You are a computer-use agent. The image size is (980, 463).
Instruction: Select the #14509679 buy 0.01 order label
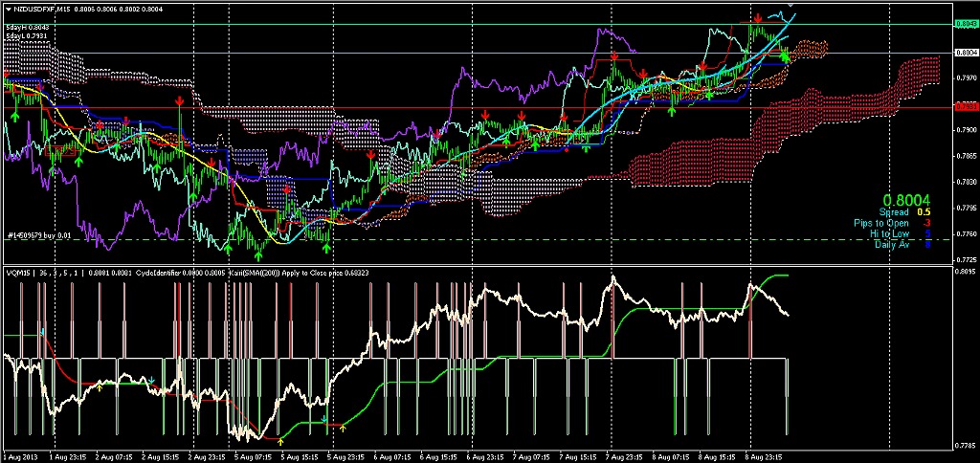[x=38, y=234]
